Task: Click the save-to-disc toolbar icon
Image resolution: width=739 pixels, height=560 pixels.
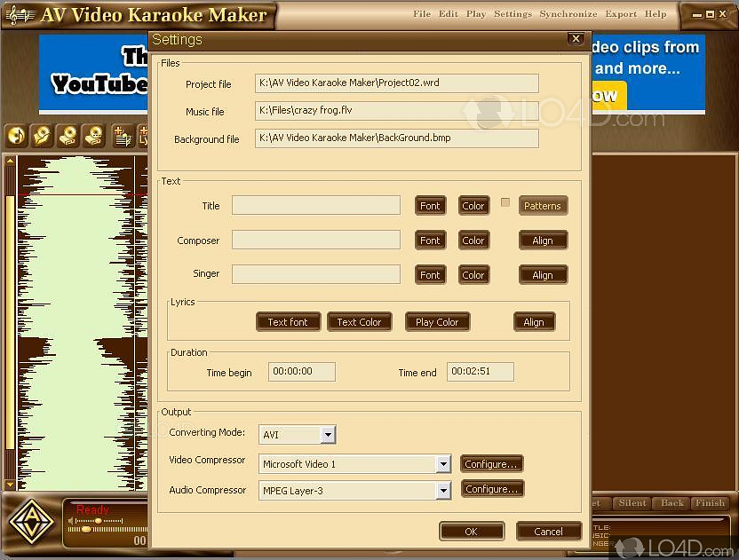Action: click(68, 135)
